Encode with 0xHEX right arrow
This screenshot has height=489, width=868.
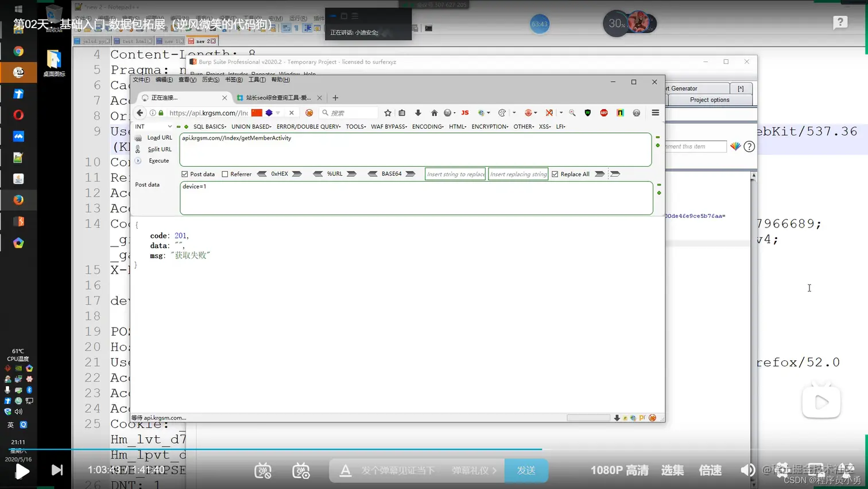point(297,174)
